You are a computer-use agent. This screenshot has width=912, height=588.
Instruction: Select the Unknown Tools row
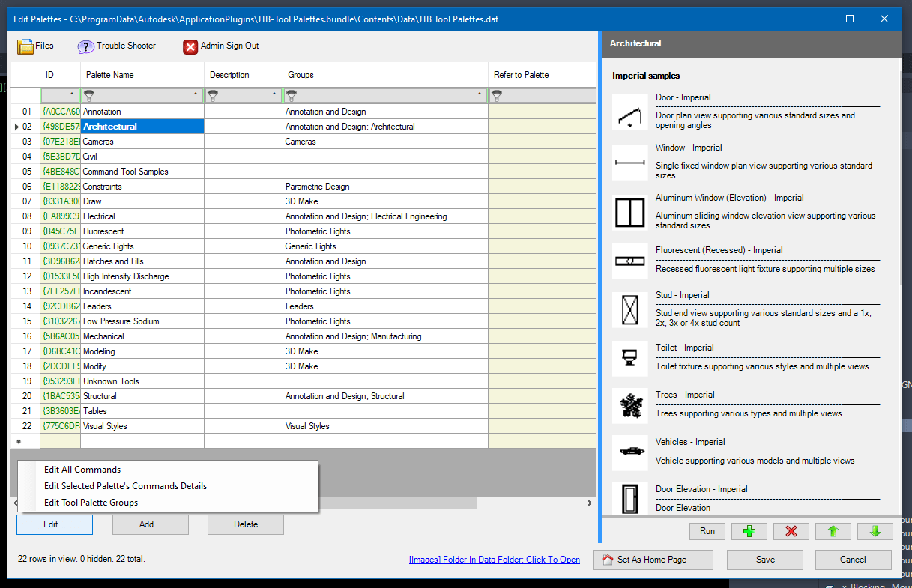142,381
